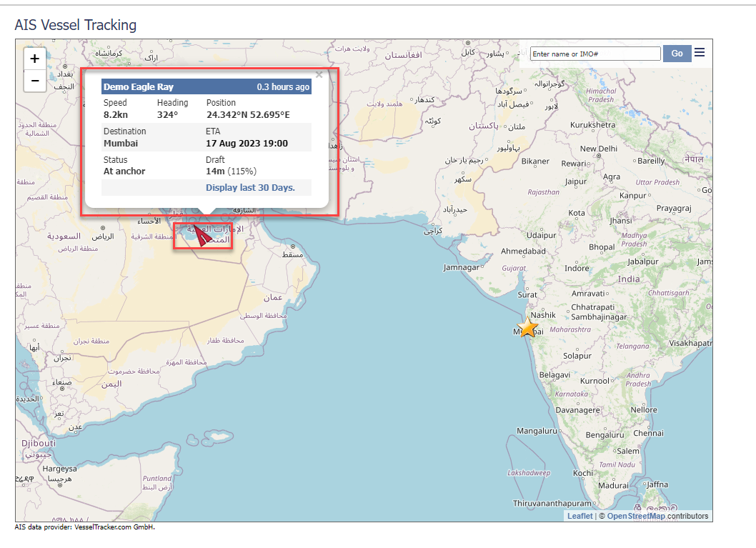Click the Ahmedabad map label
This screenshot has height=548, width=756.
click(523, 251)
